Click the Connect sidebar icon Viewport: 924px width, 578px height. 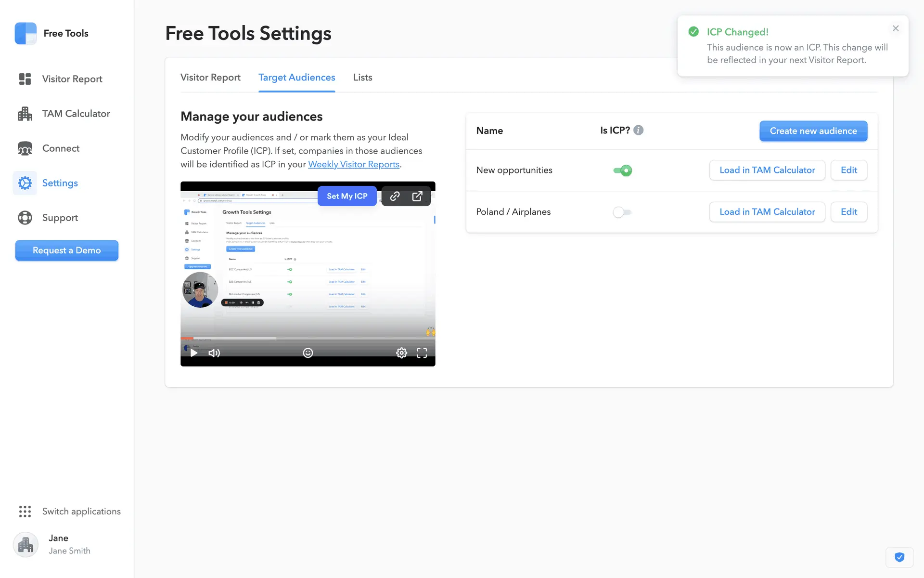pos(25,148)
